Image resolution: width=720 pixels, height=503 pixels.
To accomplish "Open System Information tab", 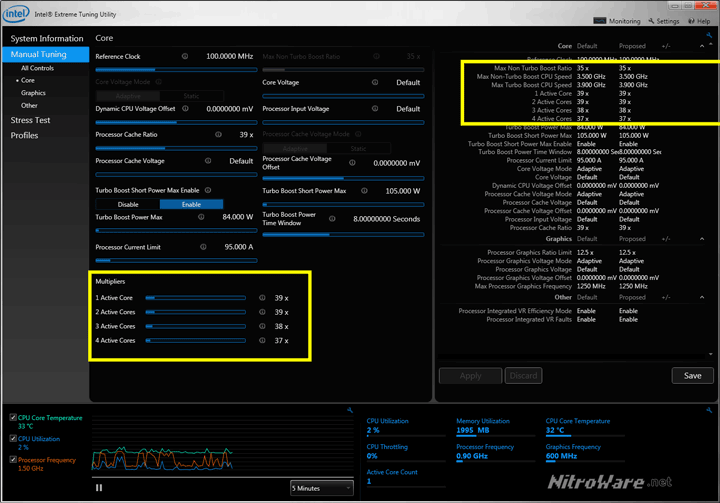I will (47, 39).
